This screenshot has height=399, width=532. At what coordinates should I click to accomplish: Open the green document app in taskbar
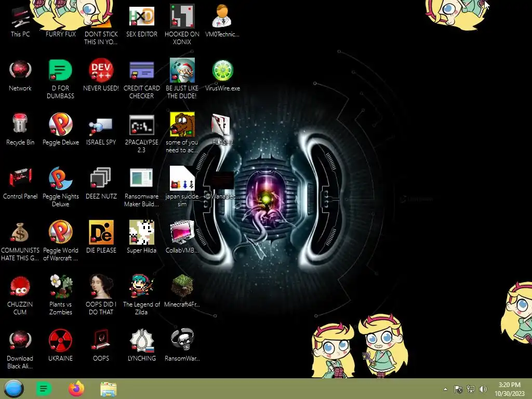click(x=44, y=389)
